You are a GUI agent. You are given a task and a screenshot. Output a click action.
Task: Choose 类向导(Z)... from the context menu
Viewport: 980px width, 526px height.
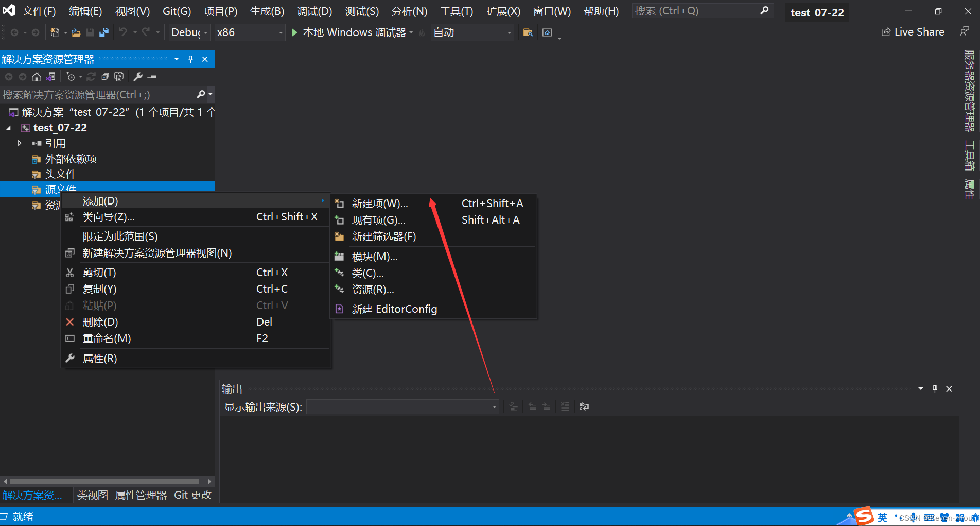tap(196, 217)
